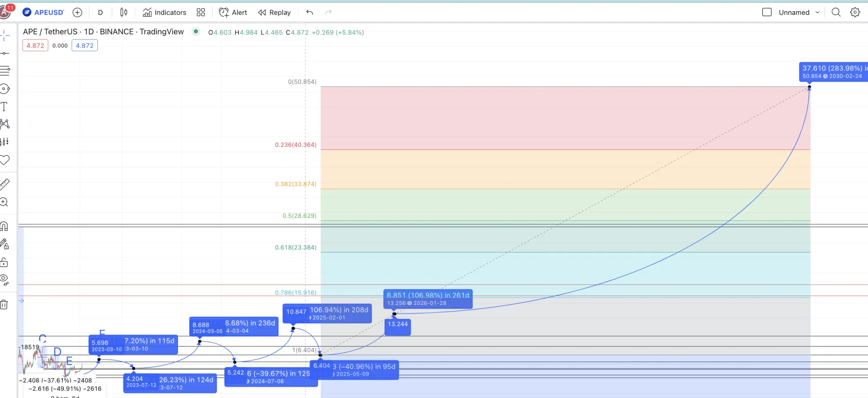
Task: Add a symbol to compare with plus icon
Action: (77, 12)
